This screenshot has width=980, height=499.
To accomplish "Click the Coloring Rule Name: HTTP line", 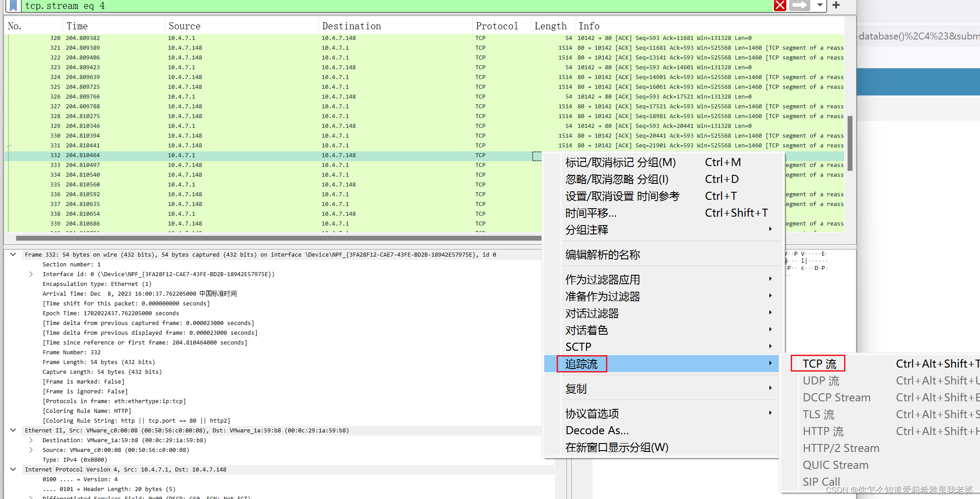I will click(87, 411).
